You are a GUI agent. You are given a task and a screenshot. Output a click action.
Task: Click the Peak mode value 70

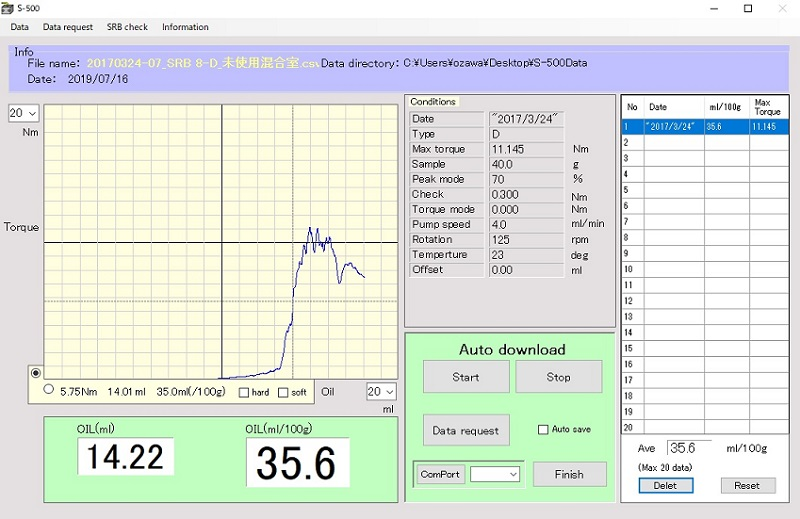526,179
